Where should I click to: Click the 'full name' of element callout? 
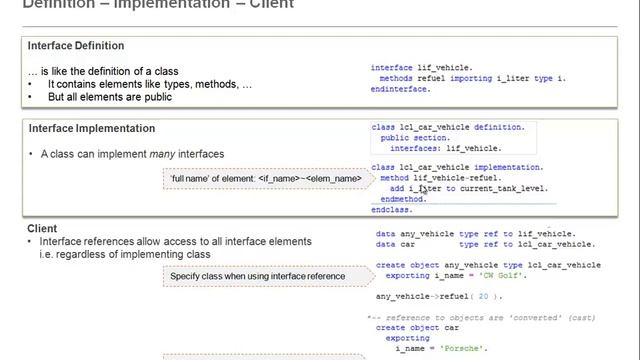[x=269, y=179]
